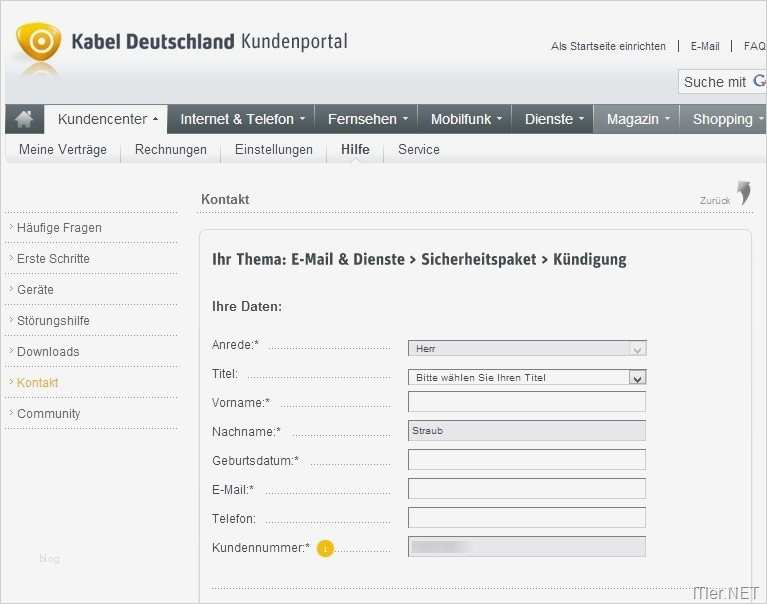Click into the Vorname input field
This screenshot has width=767, height=604.
[x=527, y=402]
